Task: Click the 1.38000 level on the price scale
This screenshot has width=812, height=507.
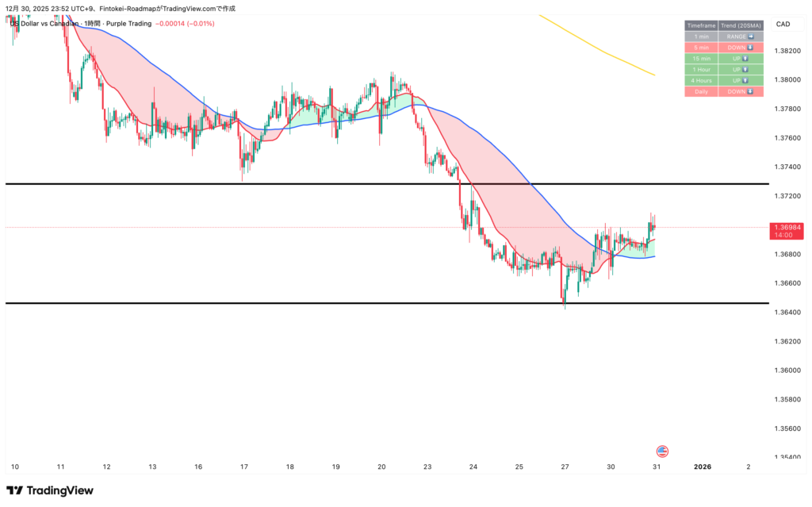Action: [786, 79]
